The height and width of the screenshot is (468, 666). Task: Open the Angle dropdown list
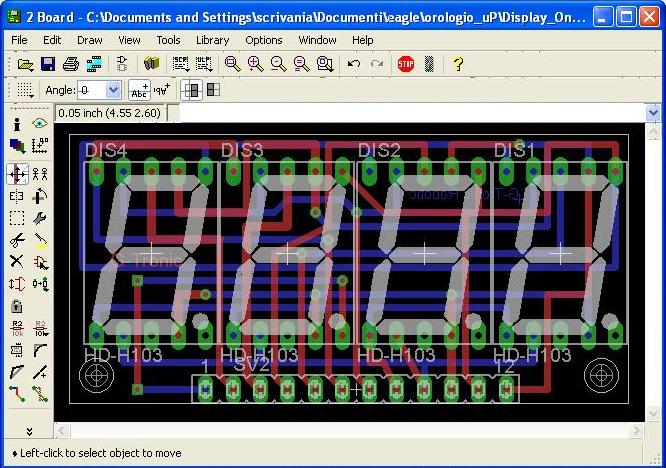113,90
